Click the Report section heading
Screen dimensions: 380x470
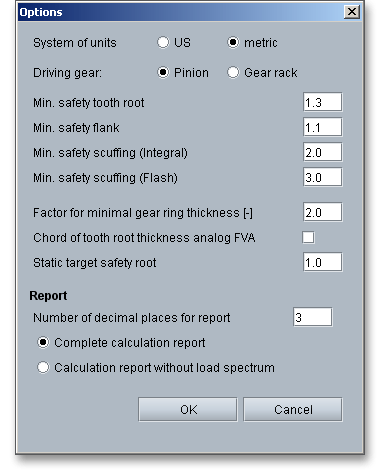(48, 296)
